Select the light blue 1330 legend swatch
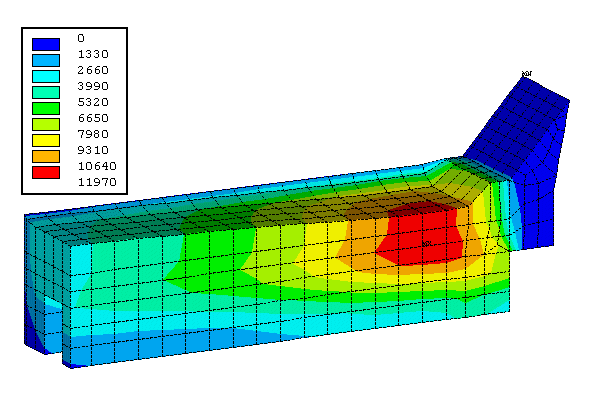Viewport: 592px width, 396px height. 46,60
